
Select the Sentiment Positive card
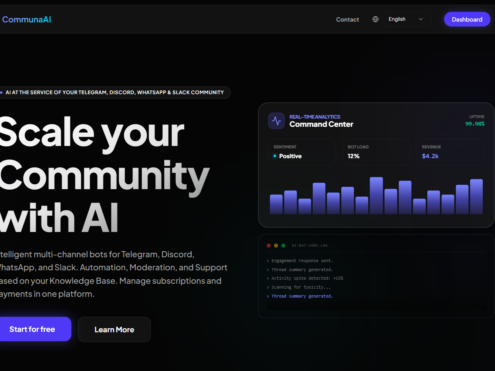[302, 152]
